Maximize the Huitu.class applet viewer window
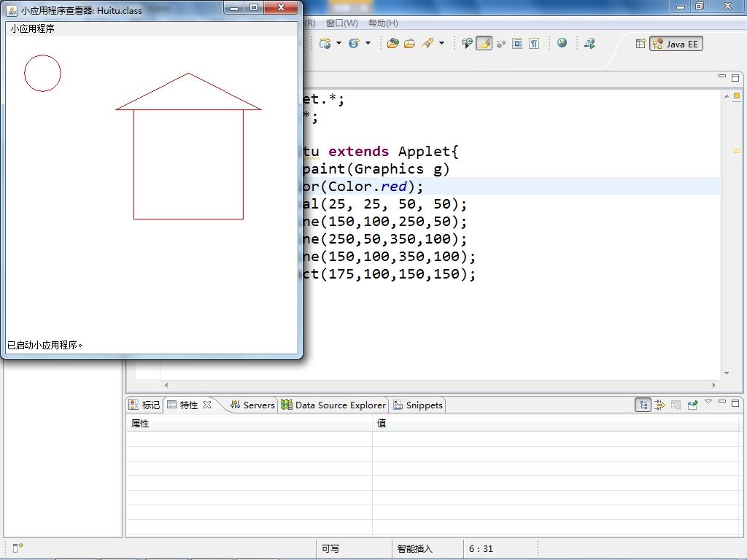This screenshot has width=747, height=560. coord(254,7)
